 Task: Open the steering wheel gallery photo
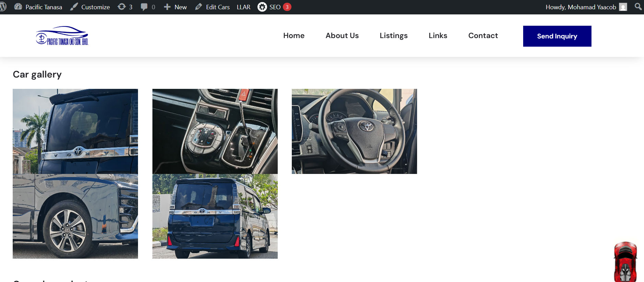(x=354, y=131)
